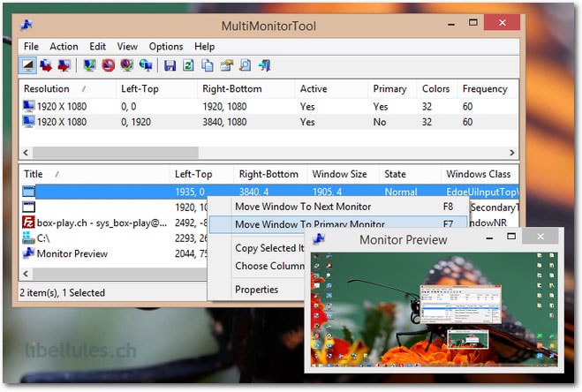Viewport: 582px width, 392px height.
Task: Select Monitor Preview row in windows list
Action: pos(114,253)
